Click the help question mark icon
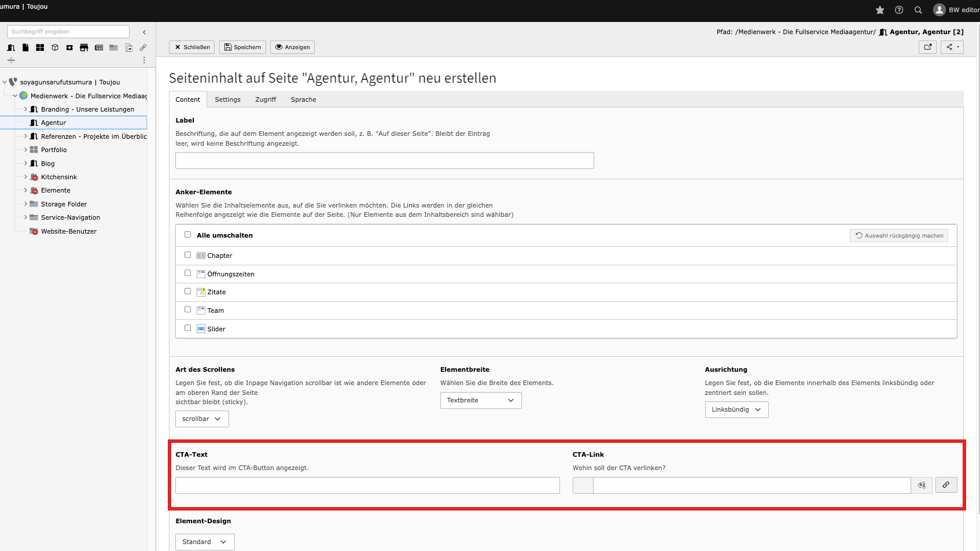The height and width of the screenshot is (551, 980). click(899, 10)
